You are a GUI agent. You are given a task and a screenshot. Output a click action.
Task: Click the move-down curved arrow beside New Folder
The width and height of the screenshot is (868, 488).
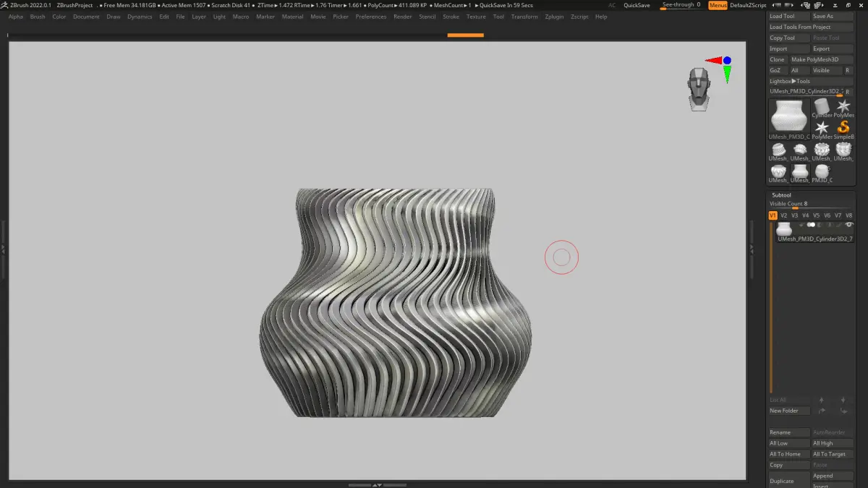[843, 411]
